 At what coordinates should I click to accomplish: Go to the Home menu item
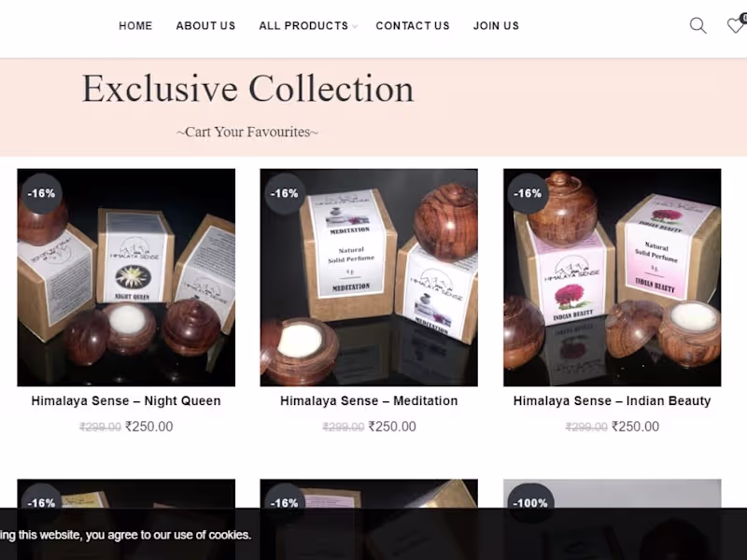coord(135,26)
